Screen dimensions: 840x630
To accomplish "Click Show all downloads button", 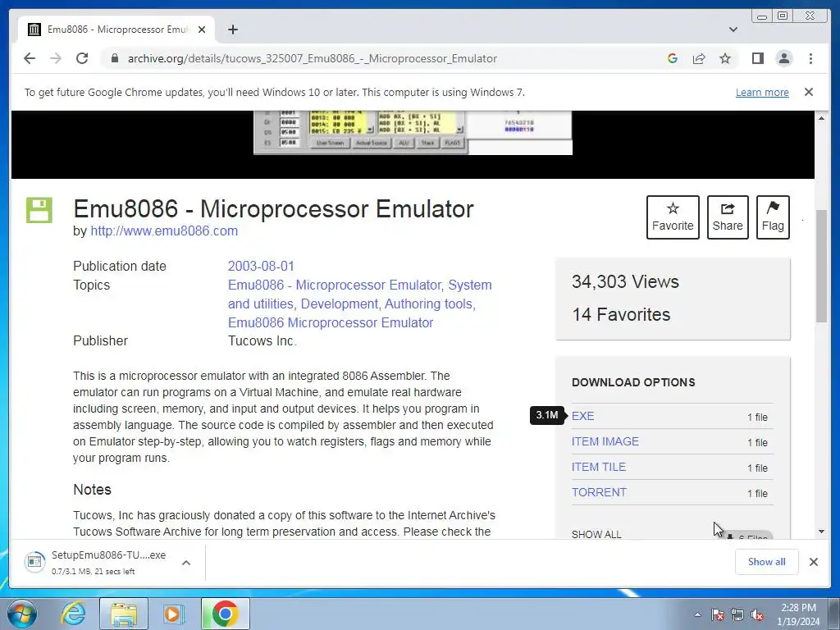I will [767, 562].
